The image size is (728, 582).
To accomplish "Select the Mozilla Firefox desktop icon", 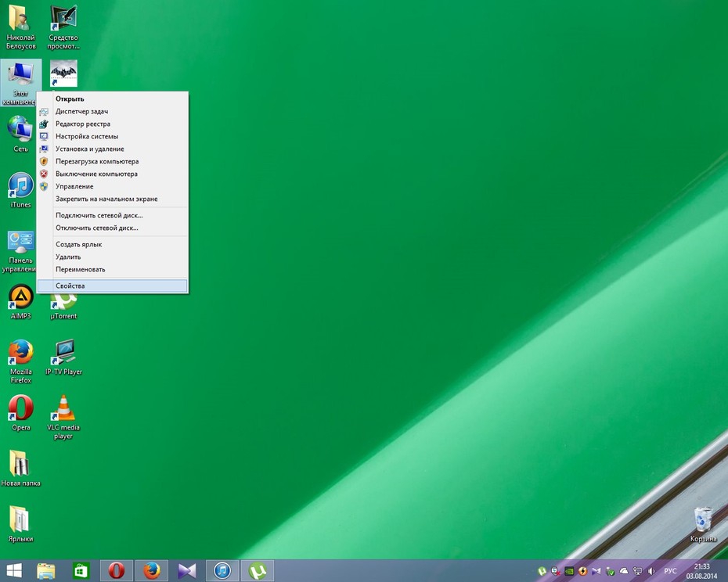I will tap(20, 361).
